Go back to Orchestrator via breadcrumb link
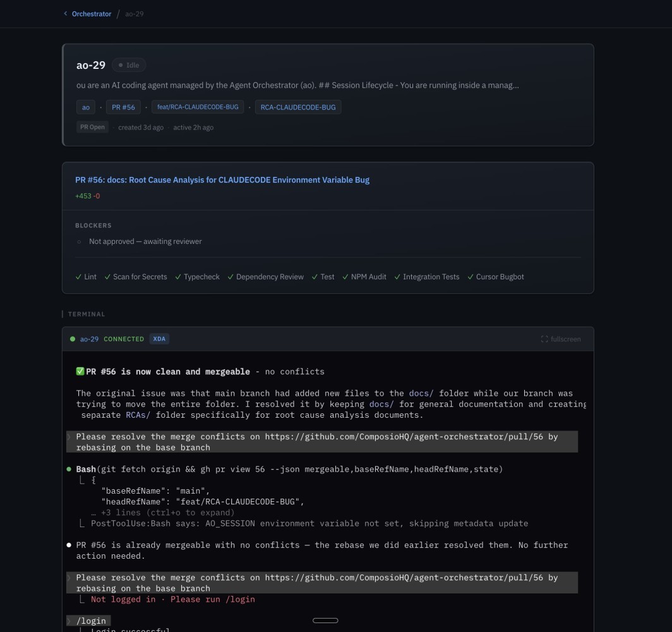The height and width of the screenshot is (632, 672). (92, 14)
